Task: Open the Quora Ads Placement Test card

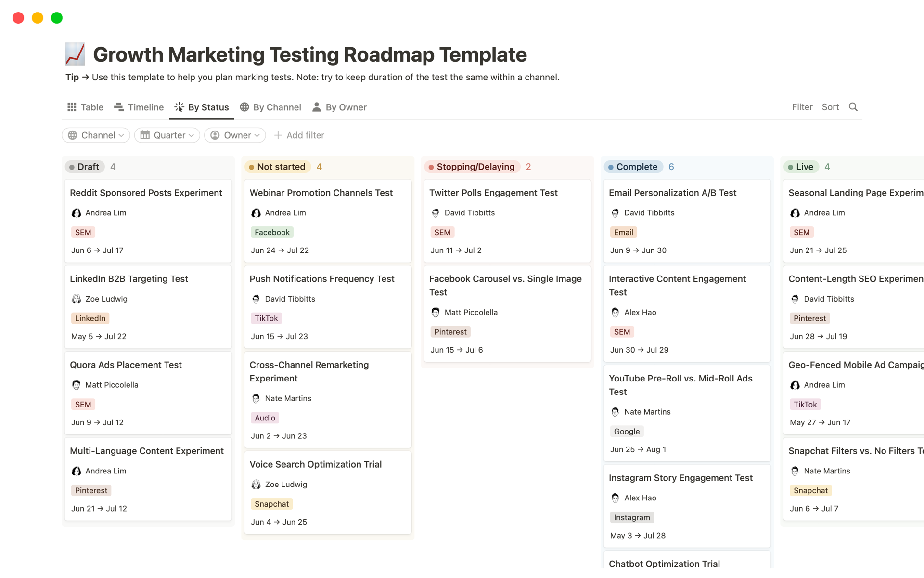Action: (x=126, y=365)
